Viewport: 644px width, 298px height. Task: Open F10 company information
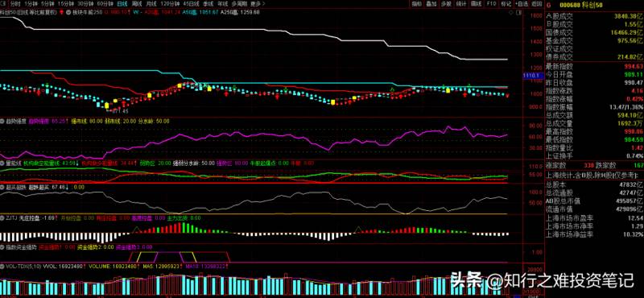tap(491, 4)
